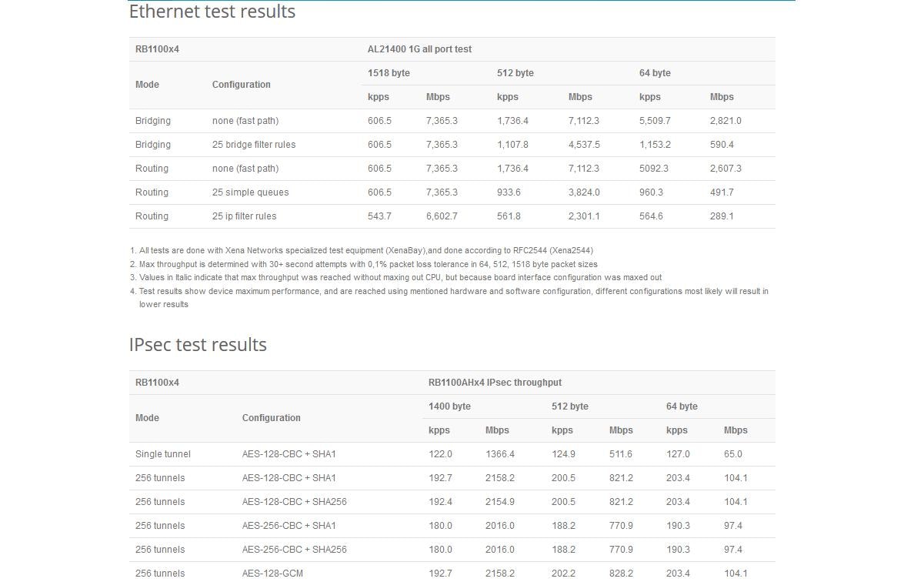Click footnote about max throughput packet loss tolerance

coord(369,264)
